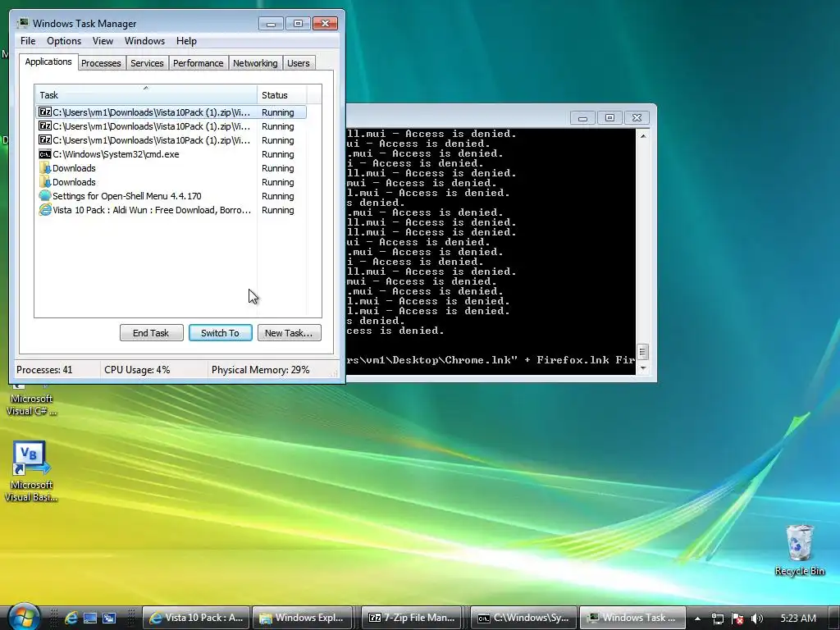The width and height of the screenshot is (840, 630).
Task: Sort the list by the Status column header
Action: [281, 95]
